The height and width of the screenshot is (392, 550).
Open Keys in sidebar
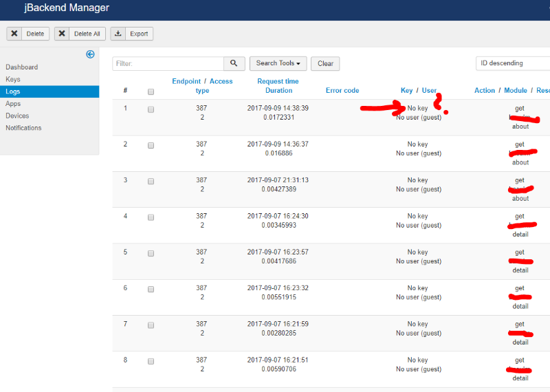13,79
